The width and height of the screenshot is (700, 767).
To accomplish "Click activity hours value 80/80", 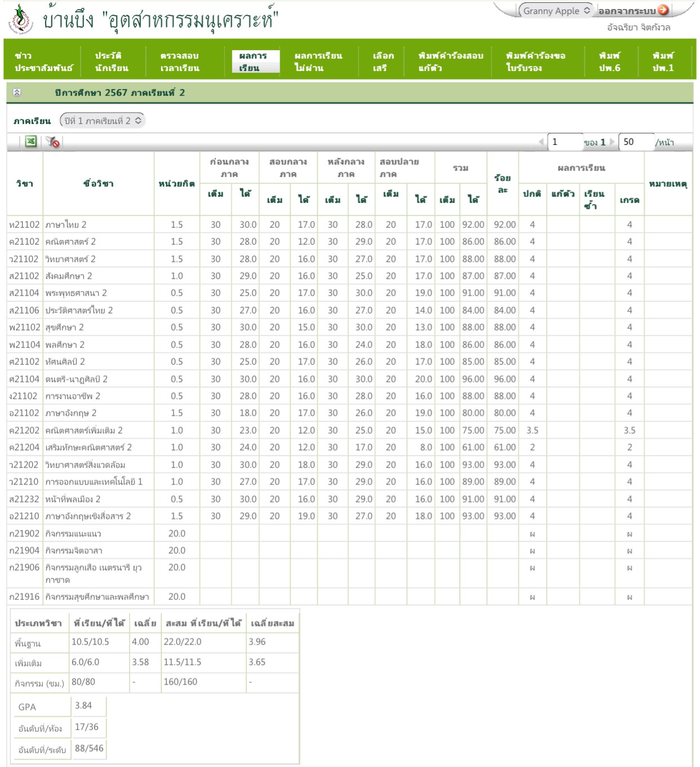I will click(x=83, y=682).
